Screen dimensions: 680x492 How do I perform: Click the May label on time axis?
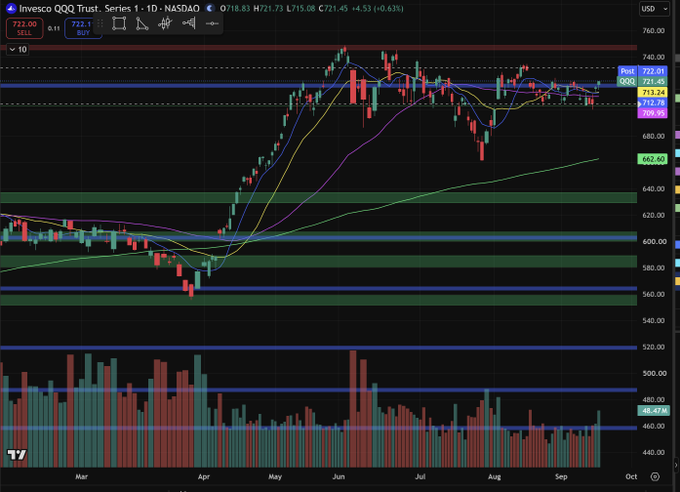point(275,476)
